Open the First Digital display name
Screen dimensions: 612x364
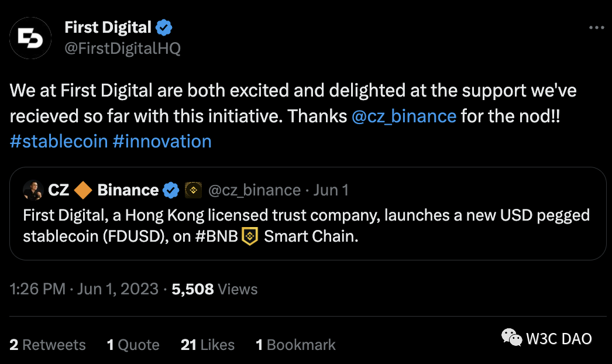108,27
